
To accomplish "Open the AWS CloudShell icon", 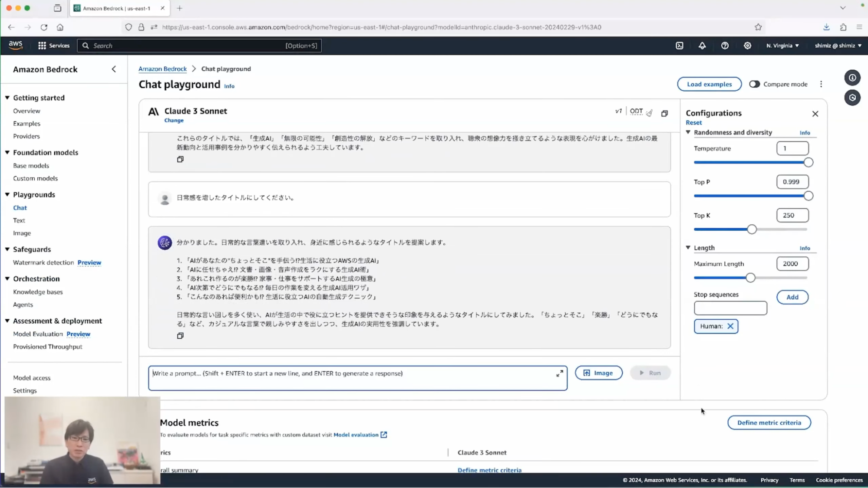I will click(x=680, y=46).
